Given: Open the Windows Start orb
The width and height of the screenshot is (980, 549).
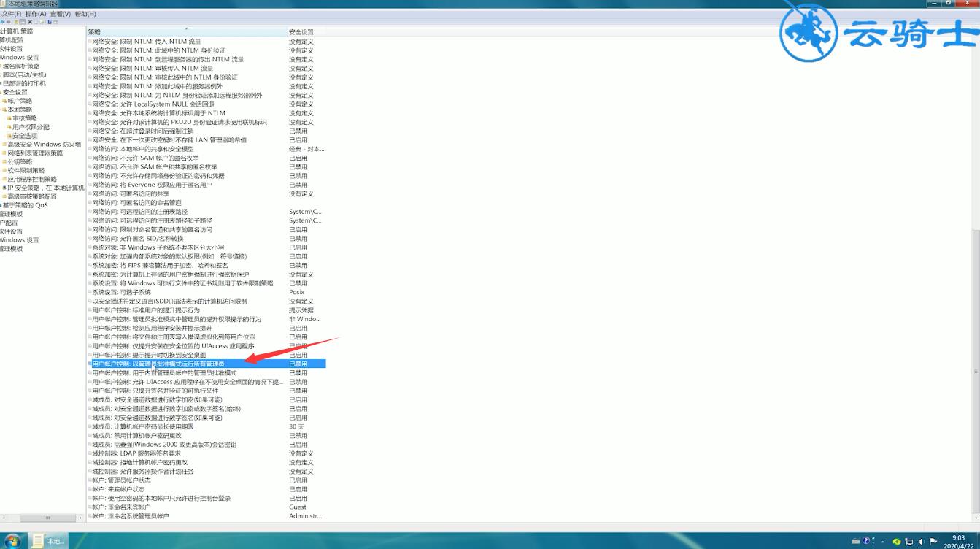Looking at the screenshot, I should (x=12, y=541).
